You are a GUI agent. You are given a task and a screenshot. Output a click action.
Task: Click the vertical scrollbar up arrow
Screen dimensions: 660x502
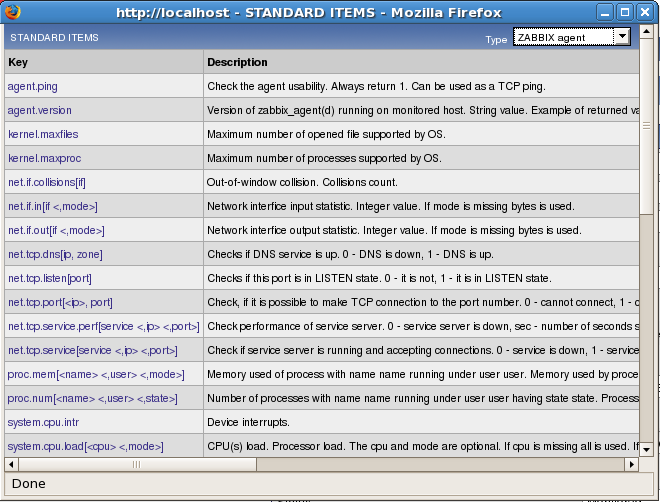tap(646, 31)
